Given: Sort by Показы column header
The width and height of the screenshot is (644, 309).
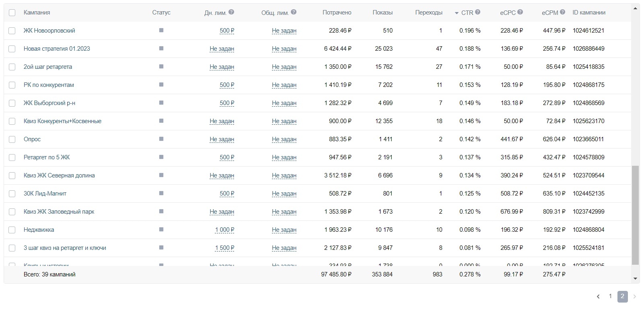Looking at the screenshot, I should pyautogui.click(x=383, y=12).
